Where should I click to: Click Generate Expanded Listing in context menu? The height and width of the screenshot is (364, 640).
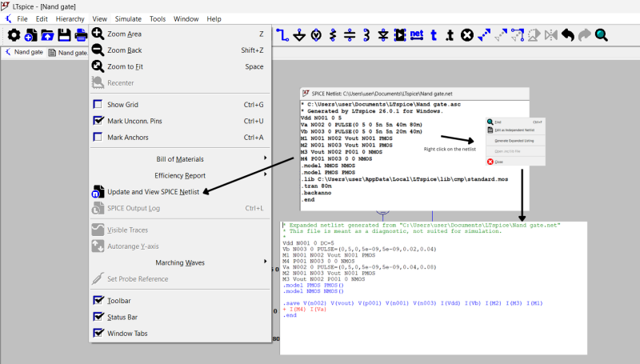pyautogui.click(x=514, y=141)
